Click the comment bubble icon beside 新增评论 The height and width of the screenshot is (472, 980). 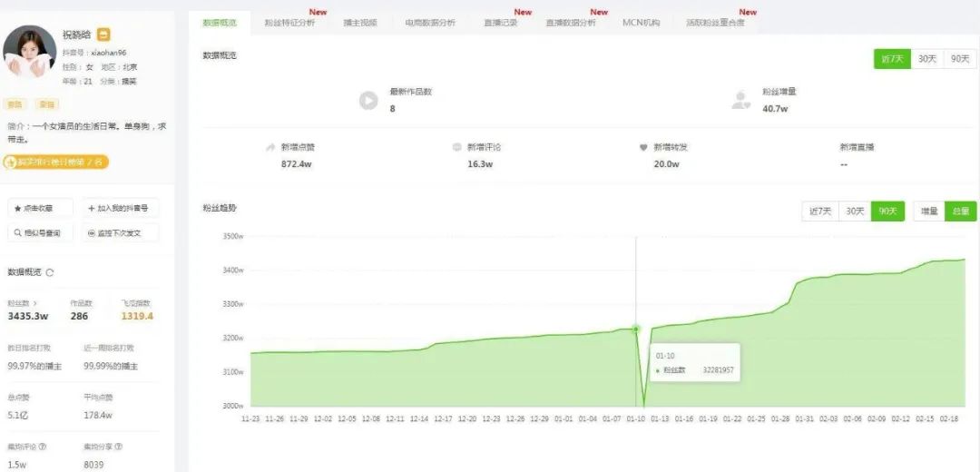tap(456, 147)
